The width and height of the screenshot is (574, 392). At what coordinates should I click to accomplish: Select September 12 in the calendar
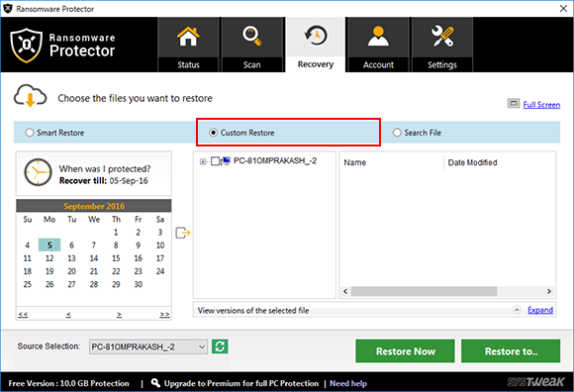[49, 258]
